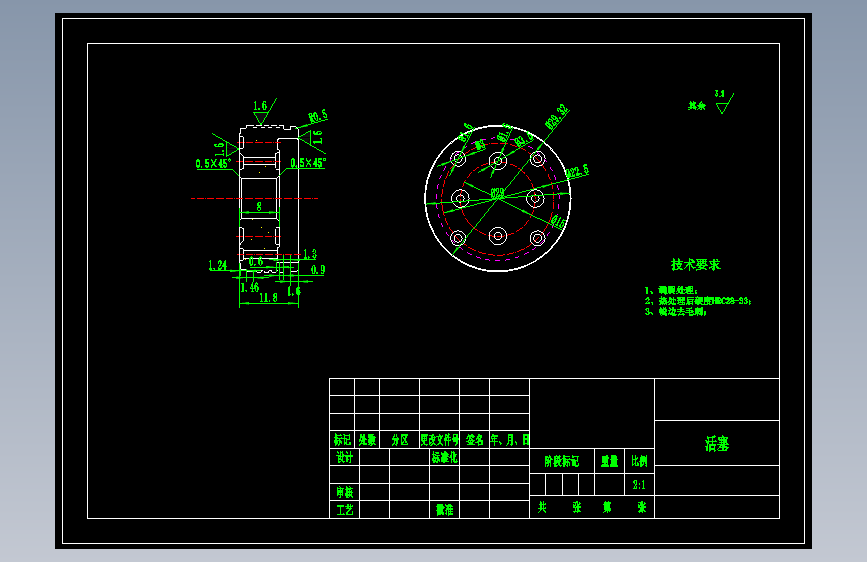The image size is (867, 562).
Task: Select the 审核 row label
Action: (344, 492)
